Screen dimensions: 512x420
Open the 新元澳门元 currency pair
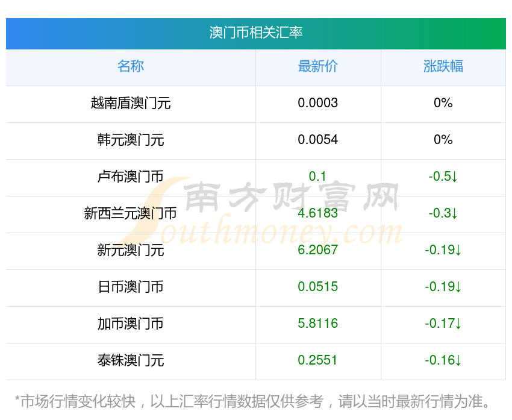click(131, 250)
